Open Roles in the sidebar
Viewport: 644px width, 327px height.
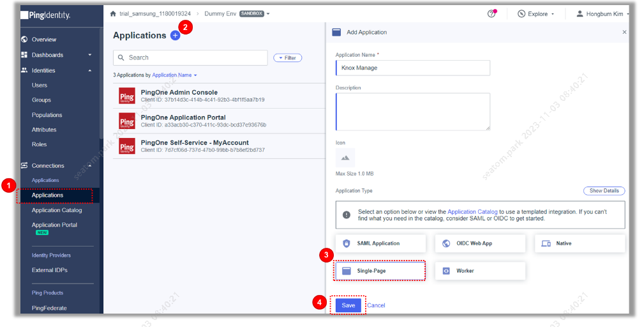(x=39, y=144)
